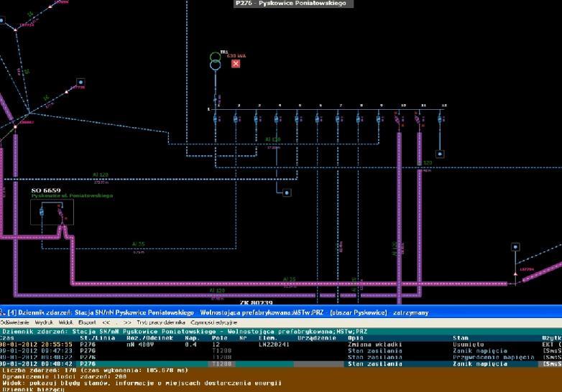The width and height of the screenshot is (562, 392).
Task: Click the Czas column header
Action: point(7,338)
